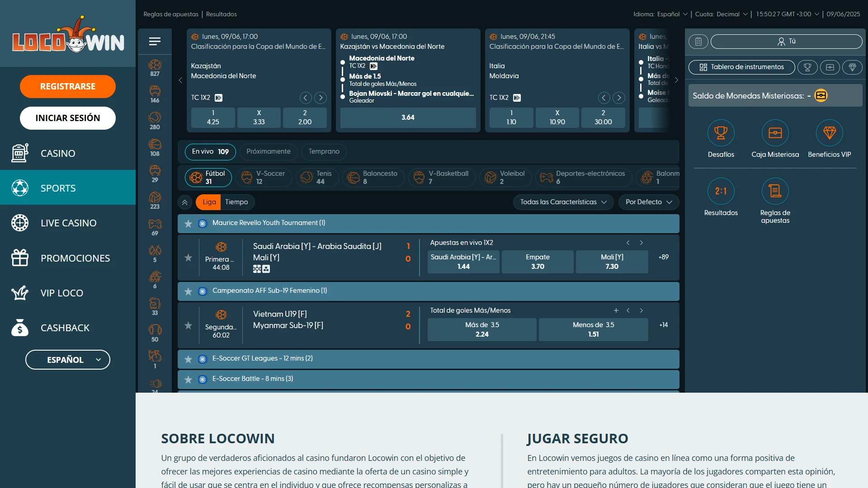
Task: Click the trophy icon next to Tablero de instrumentos
Action: (x=807, y=67)
